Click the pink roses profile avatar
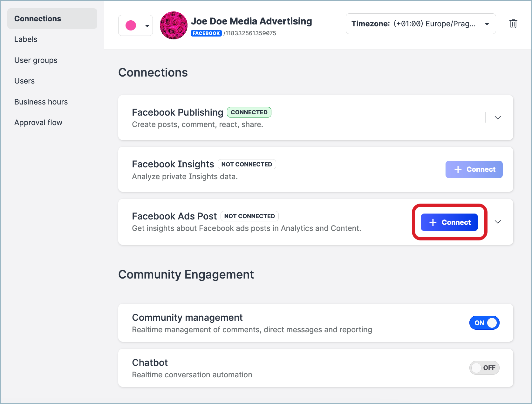The image size is (532, 404). coord(174,25)
